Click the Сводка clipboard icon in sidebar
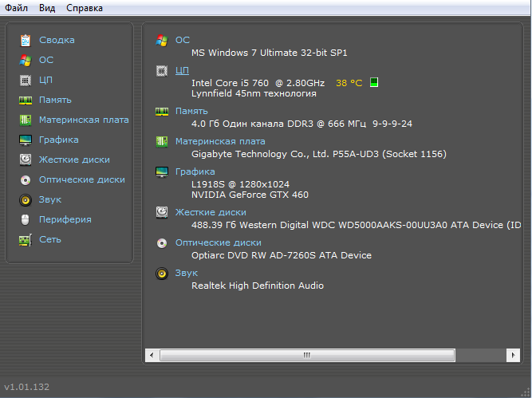 coord(26,40)
